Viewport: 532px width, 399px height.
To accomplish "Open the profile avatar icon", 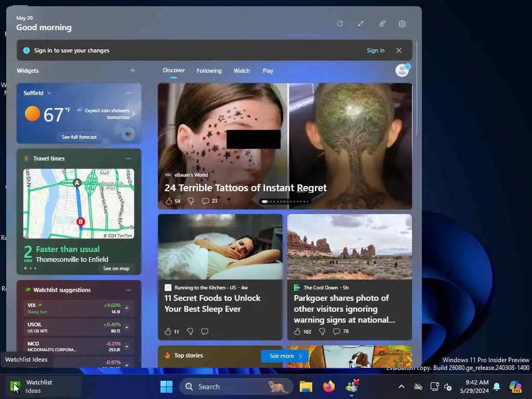I will (x=403, y=70).
